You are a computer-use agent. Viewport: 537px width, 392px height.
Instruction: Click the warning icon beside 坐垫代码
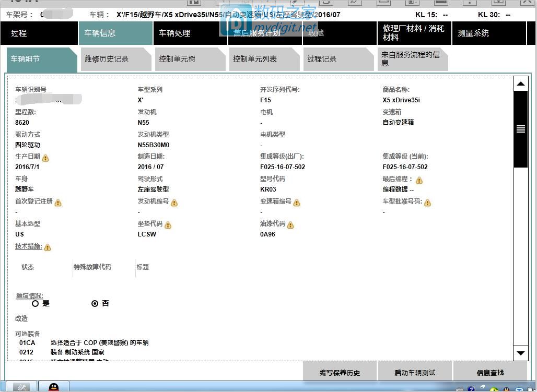[x=168, y=225]
